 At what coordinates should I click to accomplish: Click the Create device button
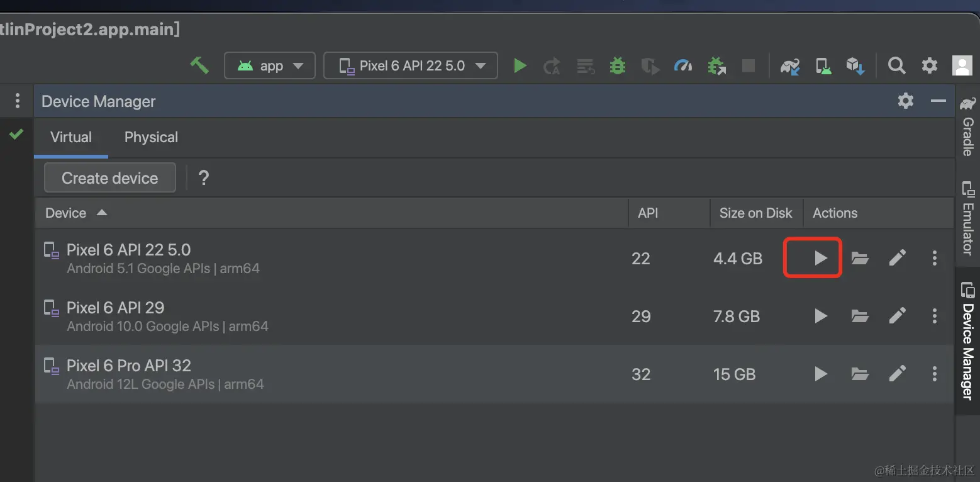pos(110,178)
